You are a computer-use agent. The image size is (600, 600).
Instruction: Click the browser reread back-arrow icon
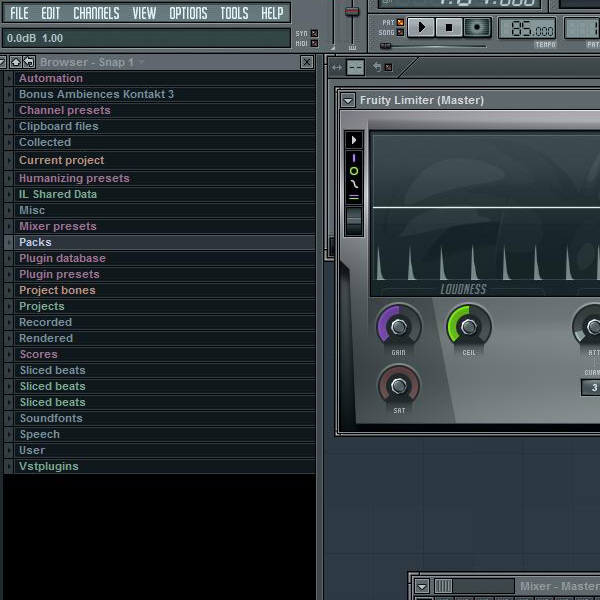tap(29, 62)
